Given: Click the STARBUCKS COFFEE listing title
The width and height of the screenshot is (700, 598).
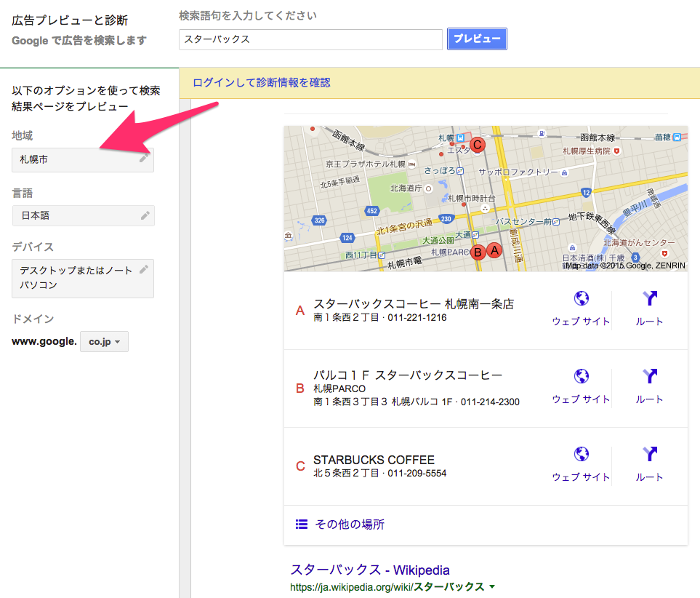Looking at the screenshot, I should [374, 460].
